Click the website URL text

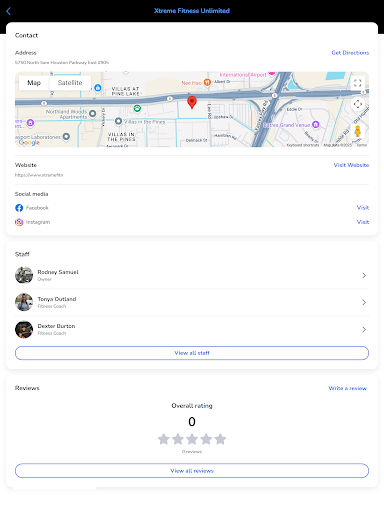click(39, 175)
